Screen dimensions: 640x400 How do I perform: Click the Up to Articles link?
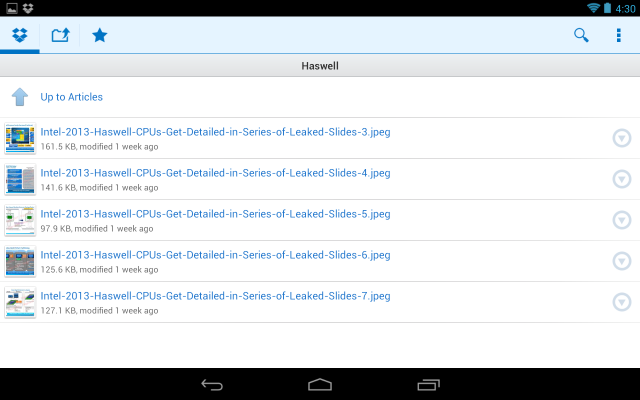tap(71, 97)
